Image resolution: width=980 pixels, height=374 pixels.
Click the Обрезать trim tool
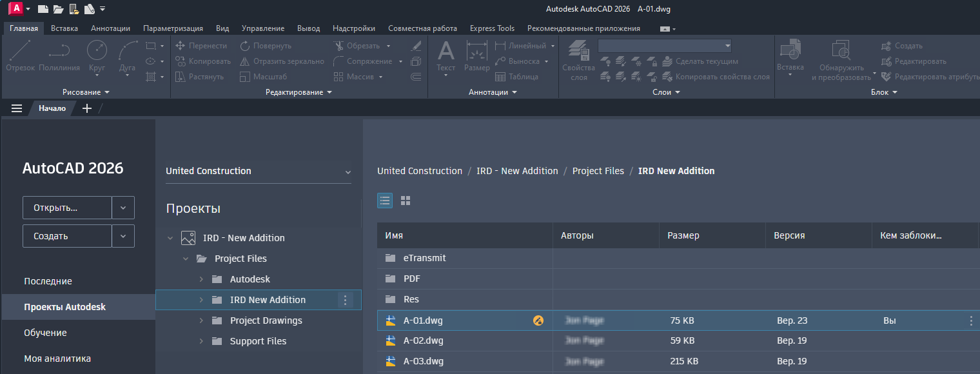357,46
